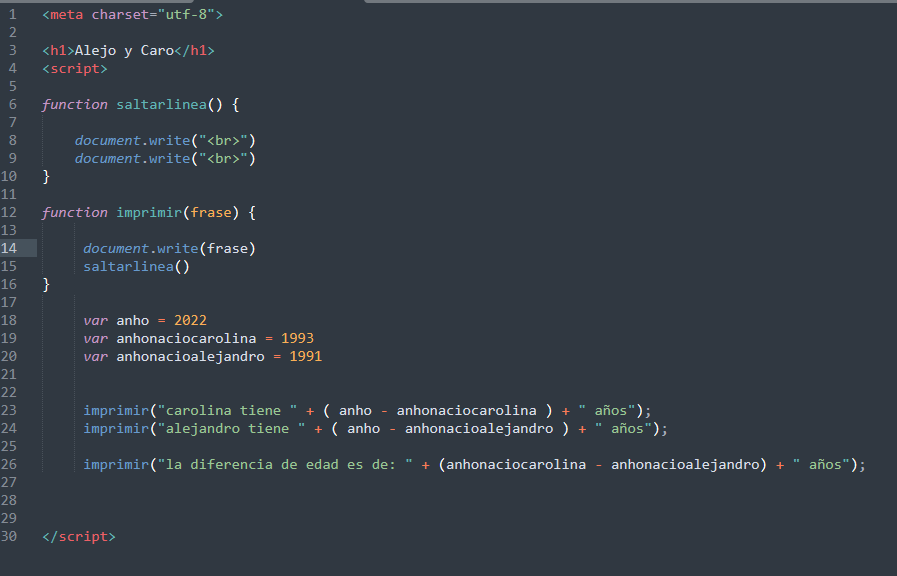Click the frase parameter on line 12

211,212
